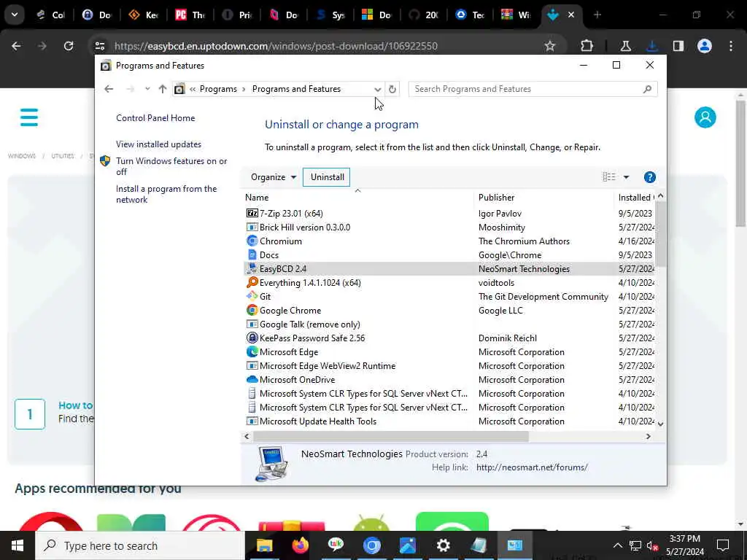Click the taskbar search box

click(140, 545)
